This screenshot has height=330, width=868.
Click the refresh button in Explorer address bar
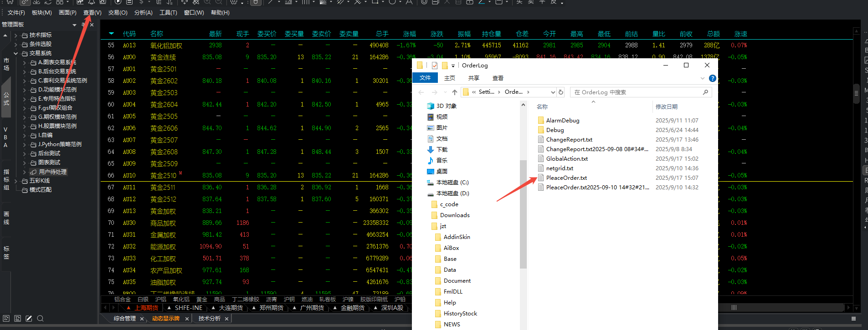click(x=561, y=92)
